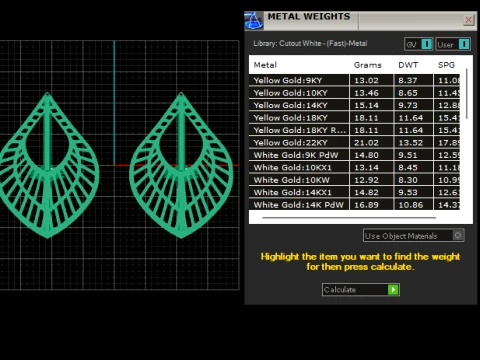Select the White Gold:14KX1 row
This screenshot has height=360, width=480.
pos(354,192)
